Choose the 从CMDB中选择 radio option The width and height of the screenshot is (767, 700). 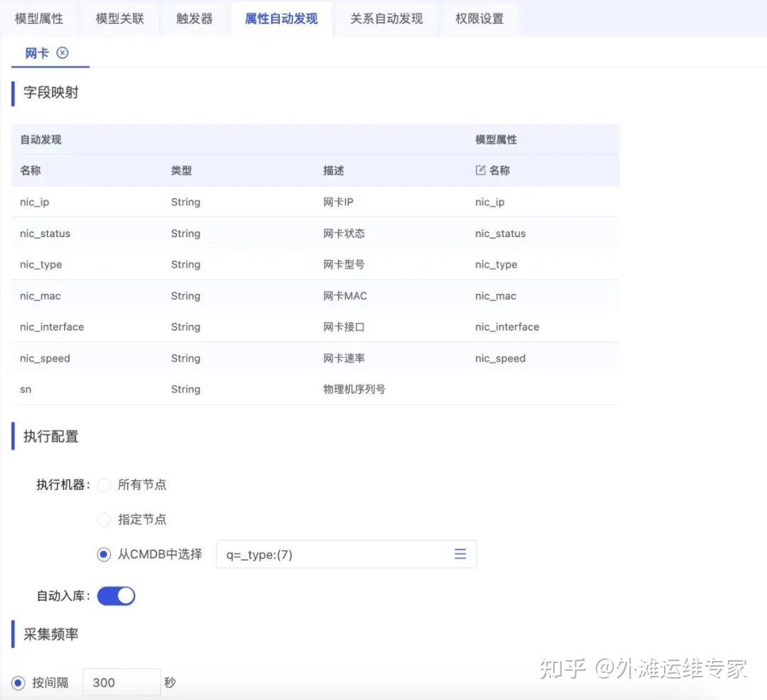coord(103,554)
